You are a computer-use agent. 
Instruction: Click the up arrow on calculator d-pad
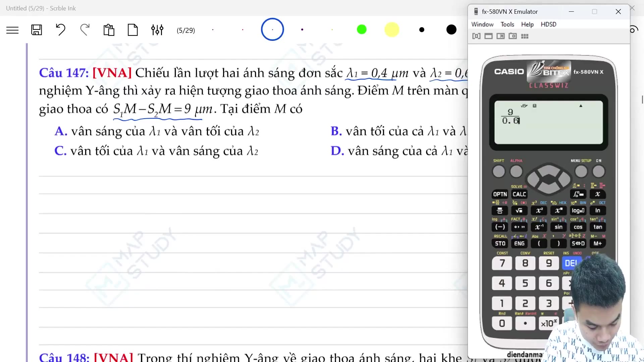[548, 170]
